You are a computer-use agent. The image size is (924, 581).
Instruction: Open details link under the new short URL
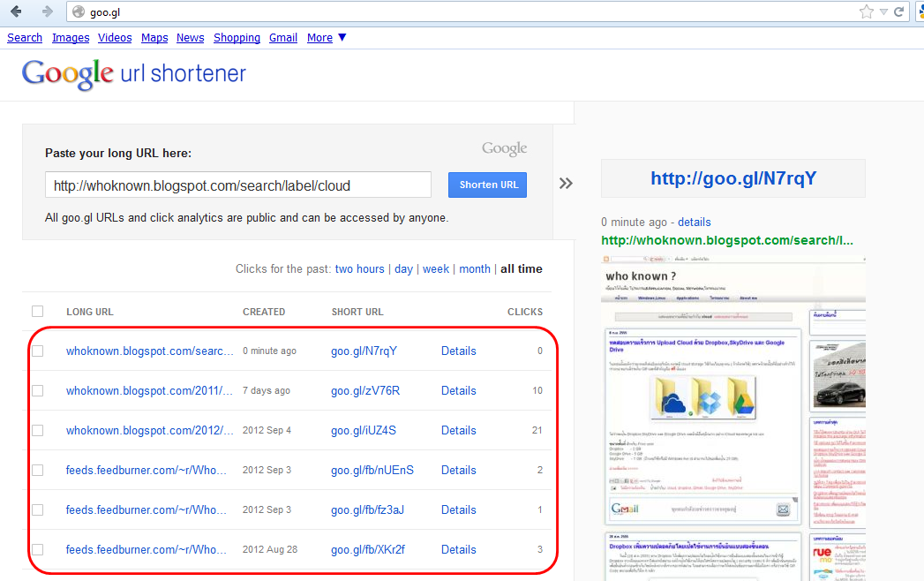click(x=695, y=223)
